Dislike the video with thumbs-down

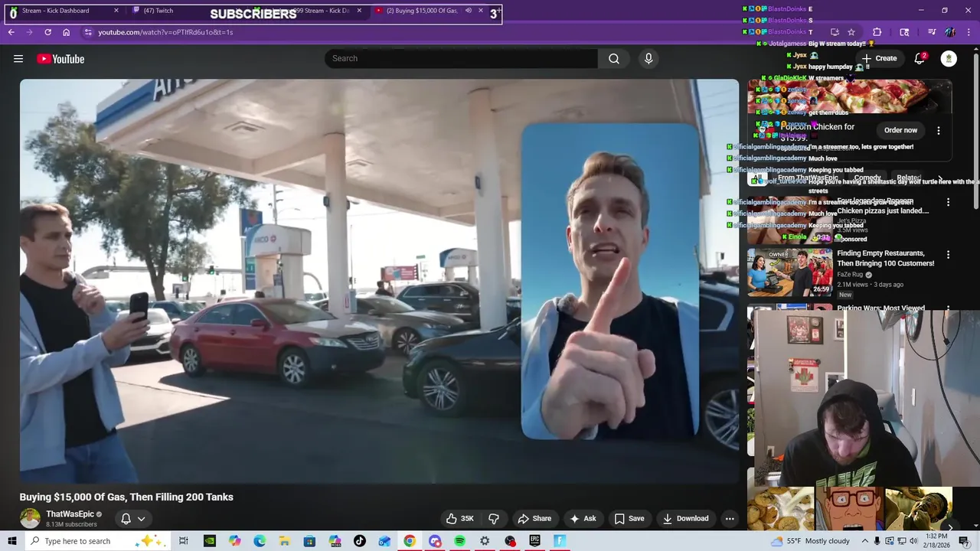point(494,518)
